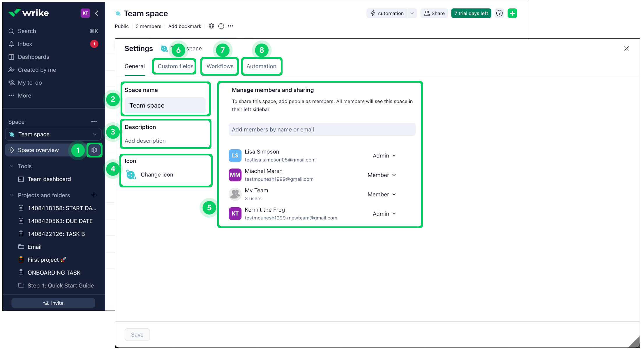Click the Change icon space image

131,175
